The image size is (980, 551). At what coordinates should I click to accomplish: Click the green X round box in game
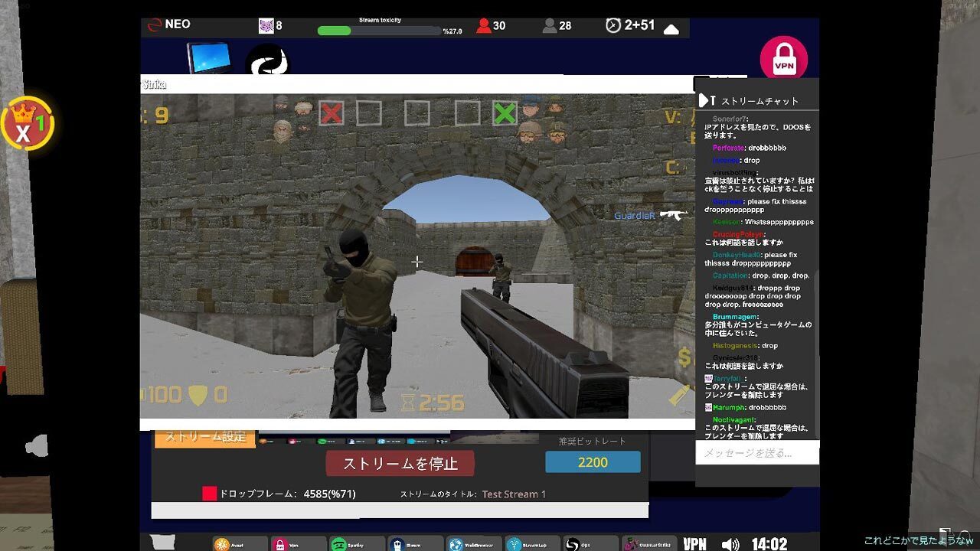pos(505,114)
